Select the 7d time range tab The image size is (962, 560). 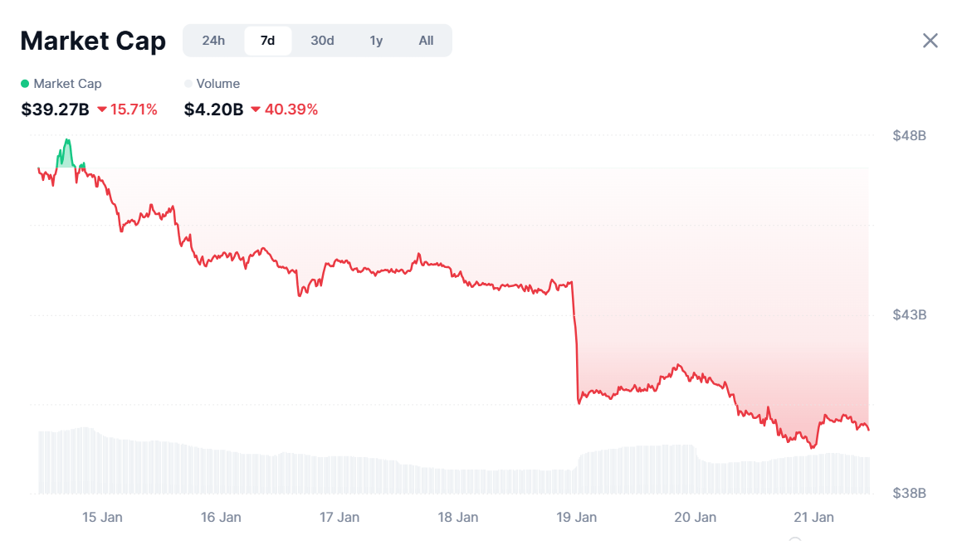[x=267, y=40]
